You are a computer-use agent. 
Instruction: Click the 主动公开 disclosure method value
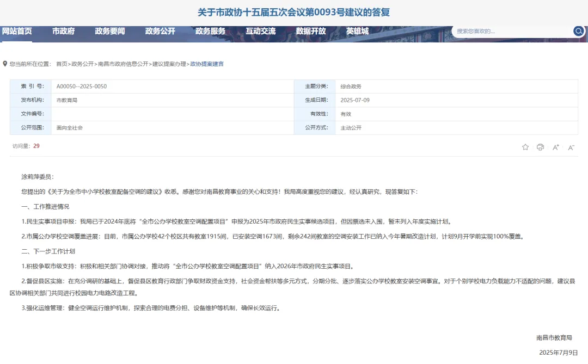click(x=351, y=128)
